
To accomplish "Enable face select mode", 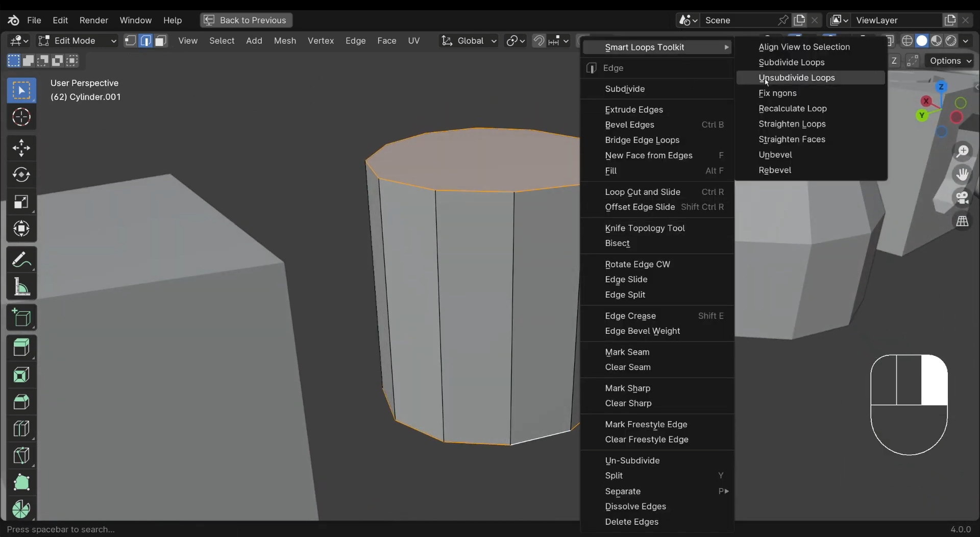I will [161, 41].
